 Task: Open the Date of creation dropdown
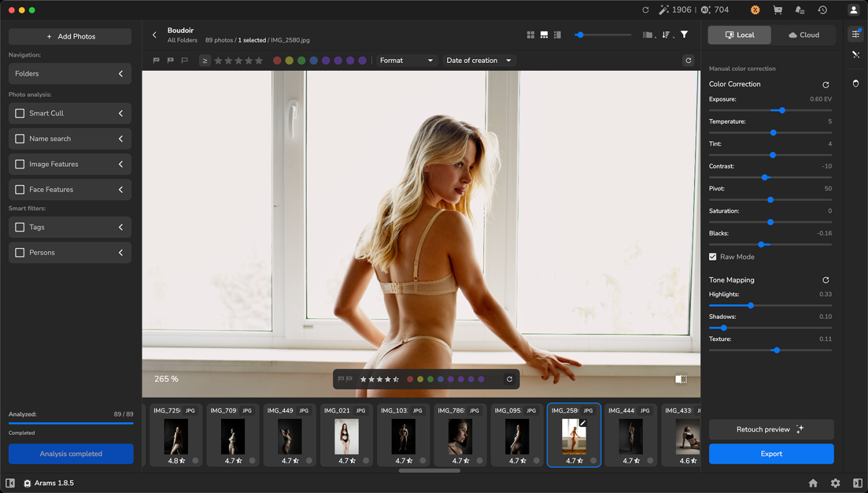tap(479, 60)
